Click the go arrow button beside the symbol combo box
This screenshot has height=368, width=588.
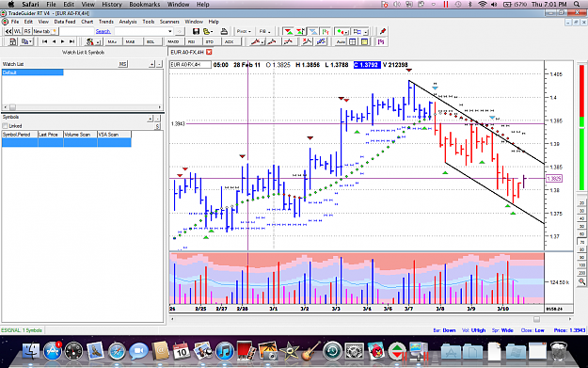coord(180,31)
